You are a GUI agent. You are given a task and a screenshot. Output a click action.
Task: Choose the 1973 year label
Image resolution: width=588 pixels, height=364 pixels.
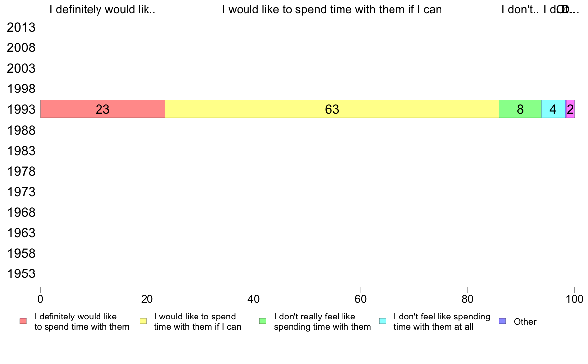coord(21,192)
